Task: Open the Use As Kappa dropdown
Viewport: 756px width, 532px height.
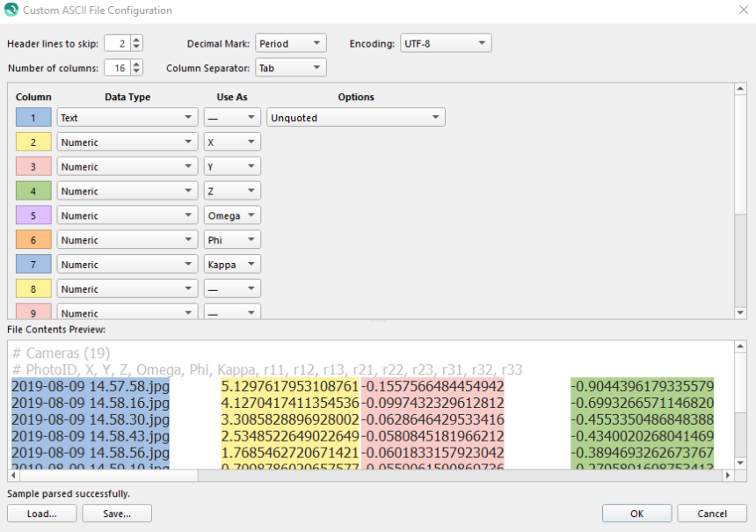Action: tap(232, 265)
